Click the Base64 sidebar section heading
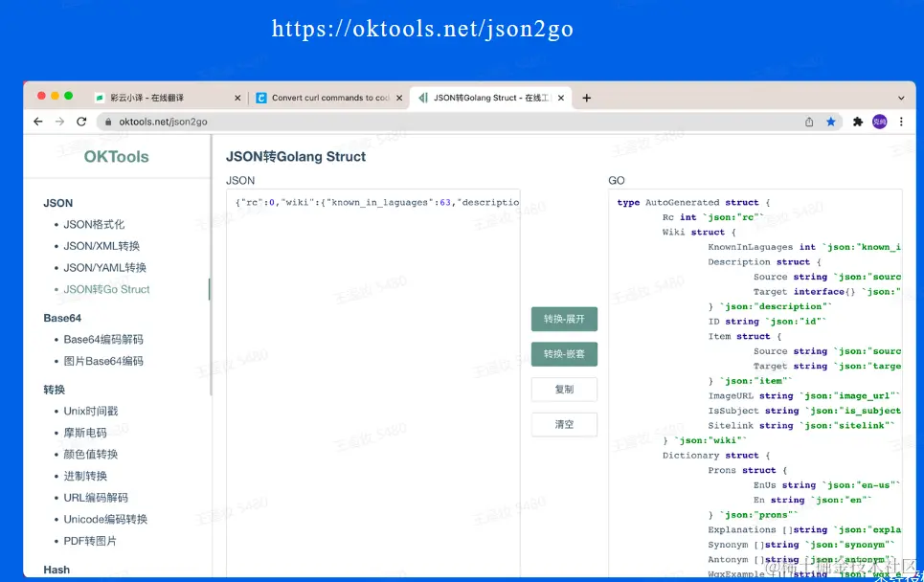 62,318
